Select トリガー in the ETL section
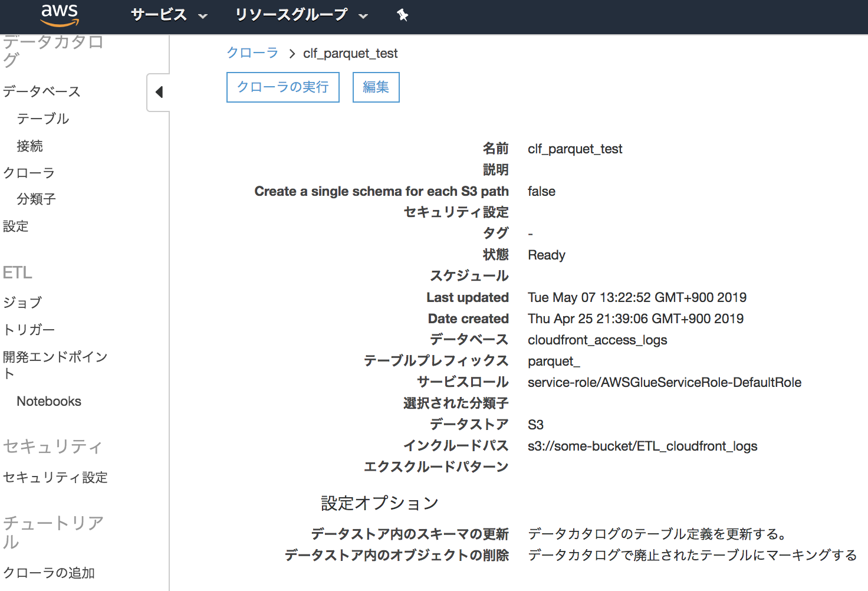 [x=28, y=329]
